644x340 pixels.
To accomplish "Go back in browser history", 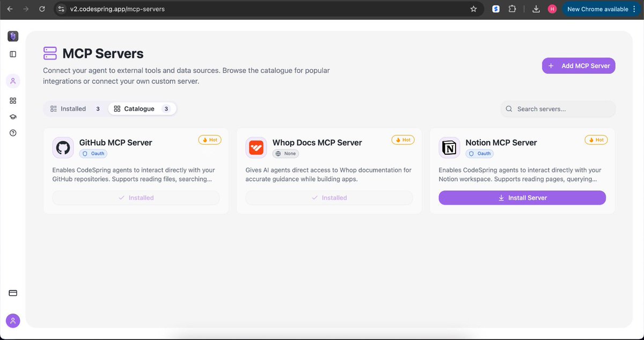I will (10, 9).
